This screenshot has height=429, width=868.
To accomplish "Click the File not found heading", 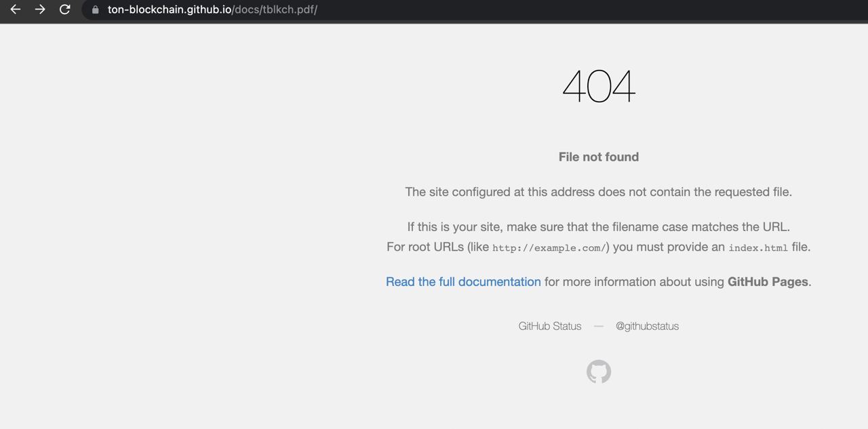I will pyautogui.click(x=599, y=157).
